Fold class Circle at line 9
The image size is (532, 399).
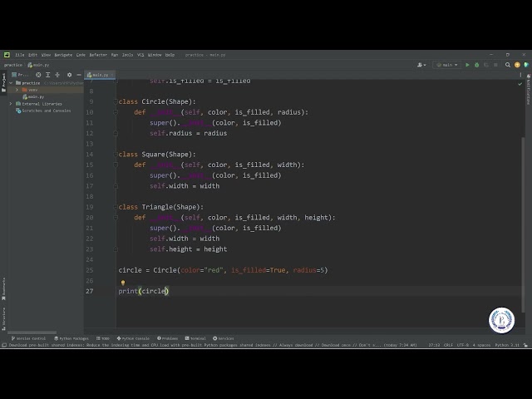pos(116,101)
